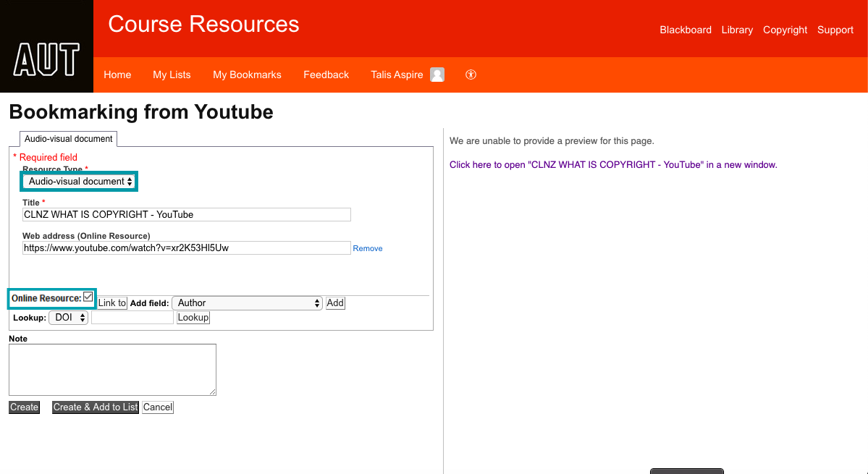
Task: Open the accessibility options icon
Action: click(471, 75)
